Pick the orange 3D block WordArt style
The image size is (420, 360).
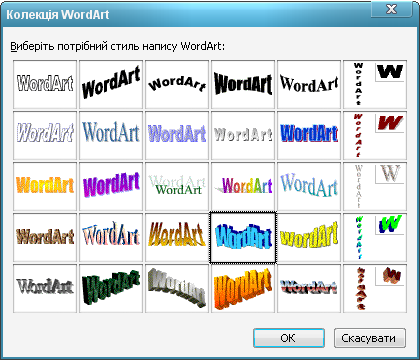coord(243,288)
